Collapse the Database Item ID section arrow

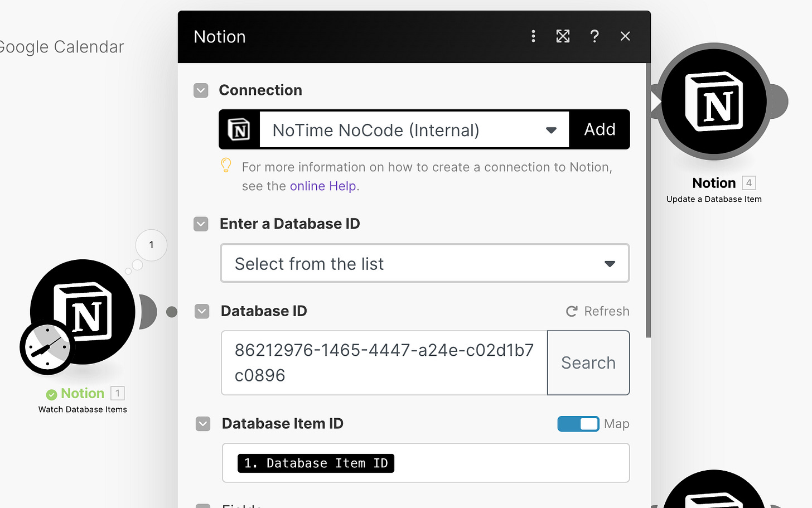203,424
